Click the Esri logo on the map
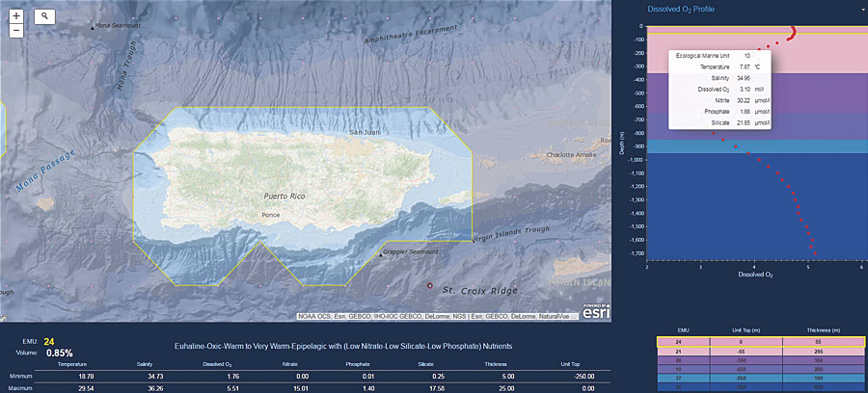The width and height of the screenshot is (868, 393). point(596,312)
